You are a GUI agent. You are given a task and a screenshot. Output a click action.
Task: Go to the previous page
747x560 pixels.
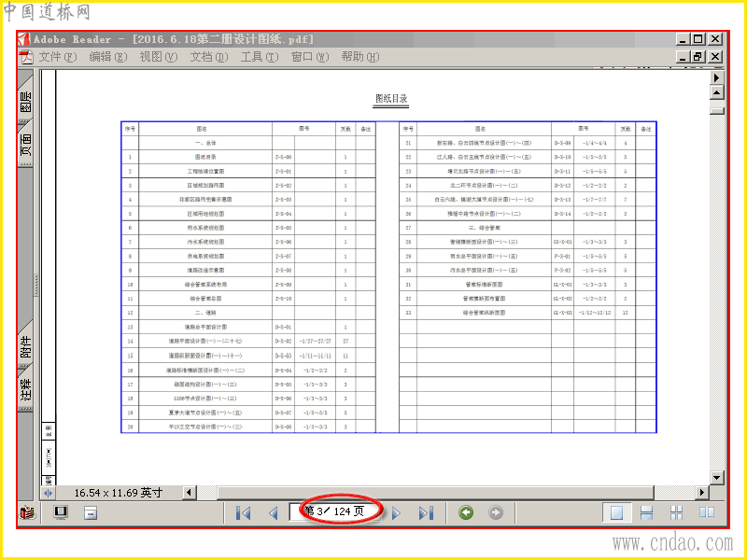274,512
